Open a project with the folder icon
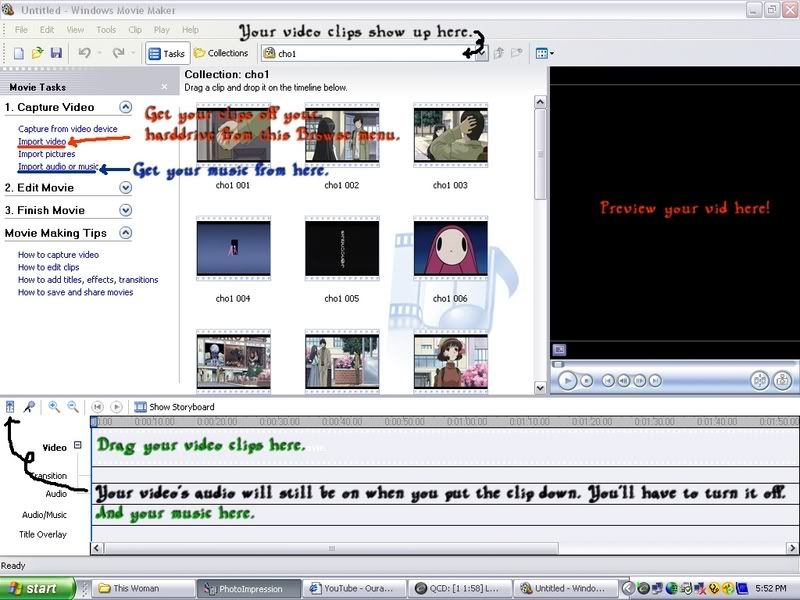The height and width of the screenshot is (600, 800). 37,53
